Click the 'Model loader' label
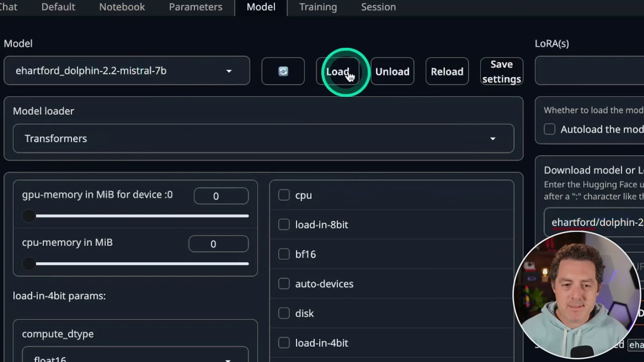Viewport: 644px width, 362px height. (x=43, y=111)
